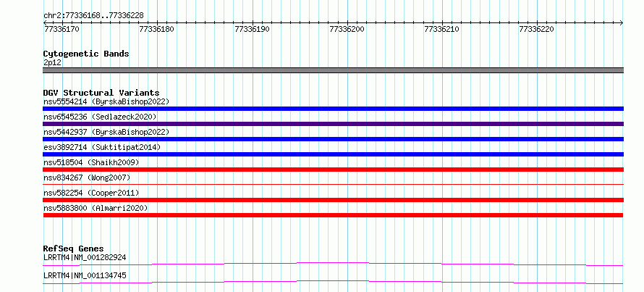The image size is (644, 292).
Task: Click the 2p12 band label
Action: coord(52,63)
